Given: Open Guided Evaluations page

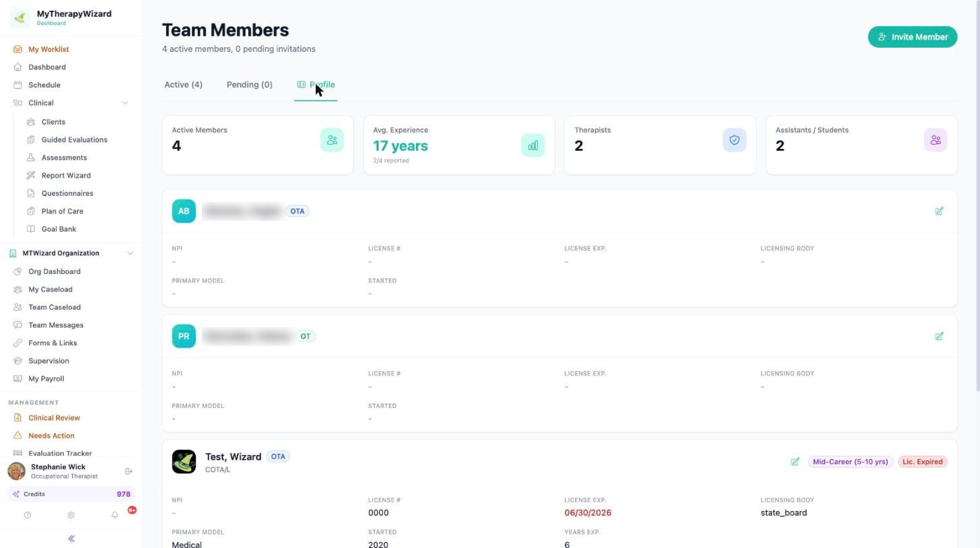Looking at the screenshot, I should [x=74, y=140].
